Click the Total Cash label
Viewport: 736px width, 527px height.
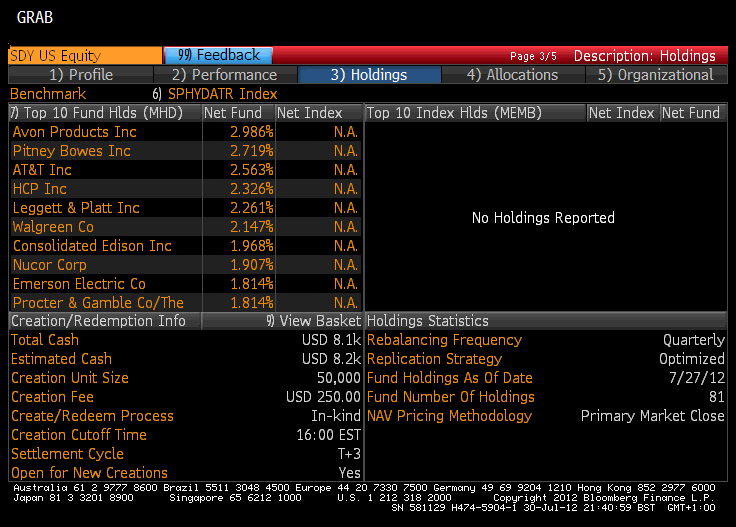[x=45, y=340]
